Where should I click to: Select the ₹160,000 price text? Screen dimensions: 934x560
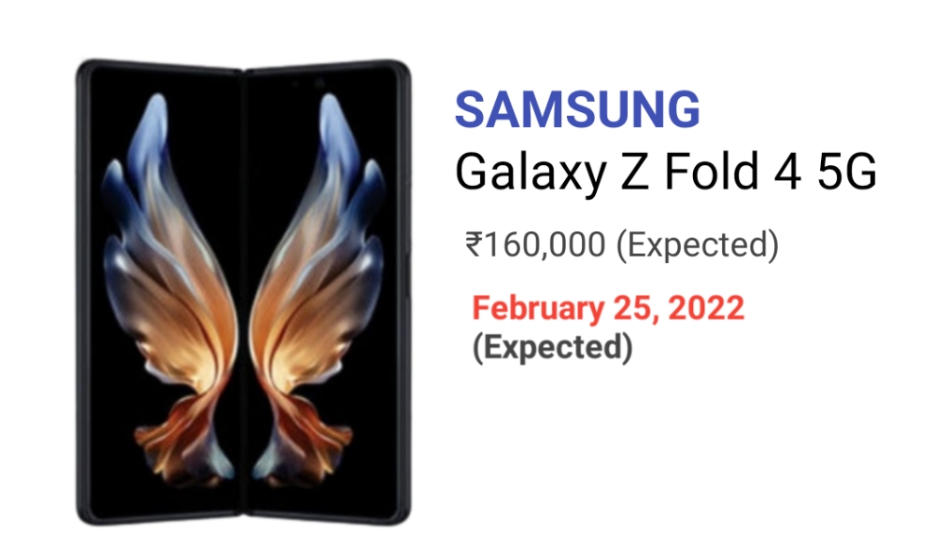tap(535, 245)
